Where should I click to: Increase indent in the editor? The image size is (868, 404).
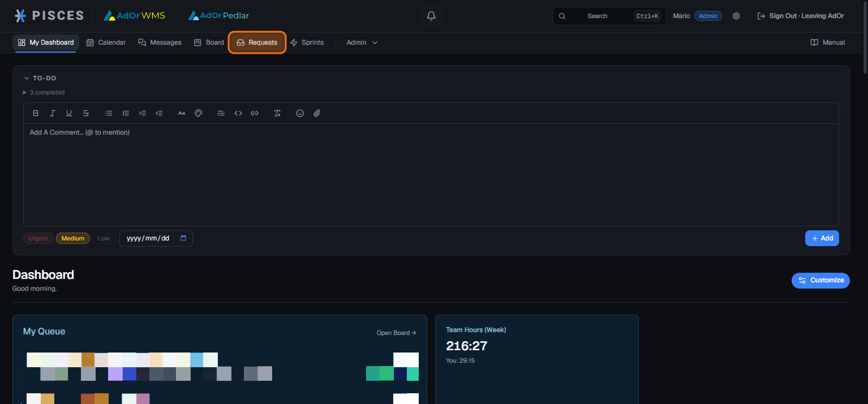[x=143, y=113]
